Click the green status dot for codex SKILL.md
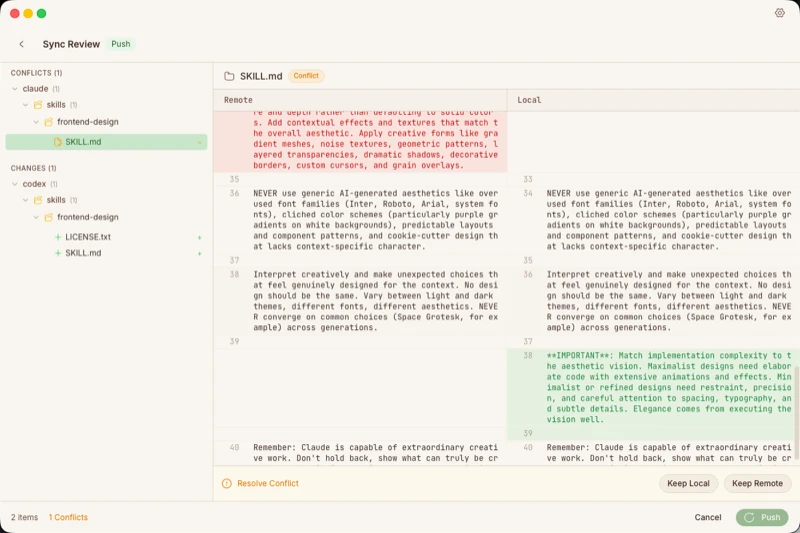Viewport: 800px width, 533px height. 199,253
